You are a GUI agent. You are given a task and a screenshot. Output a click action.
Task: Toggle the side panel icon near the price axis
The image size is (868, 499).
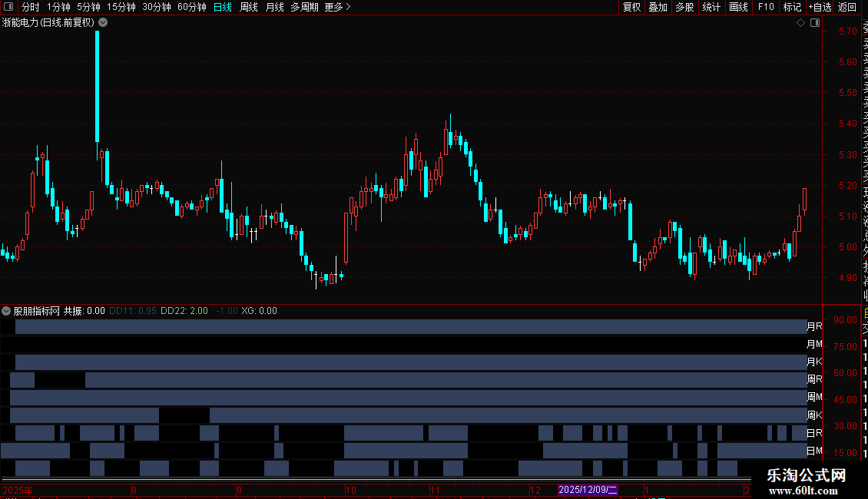pos(815,23)
